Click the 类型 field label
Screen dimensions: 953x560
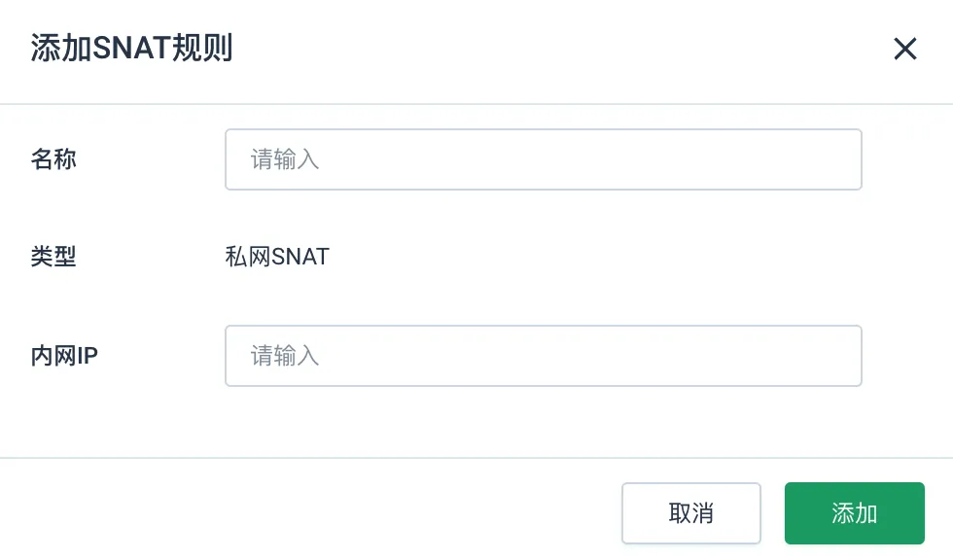pos(53,257)
